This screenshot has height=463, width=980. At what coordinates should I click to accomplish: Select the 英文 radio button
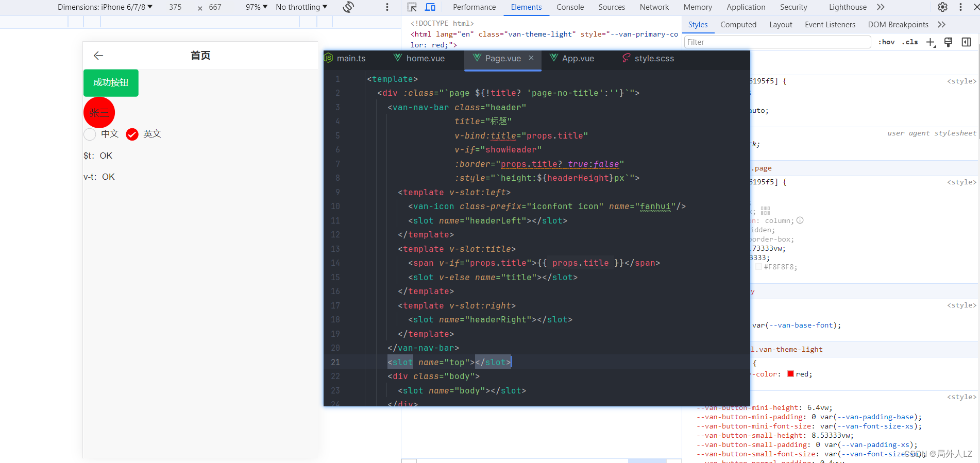tap(132, 134)
